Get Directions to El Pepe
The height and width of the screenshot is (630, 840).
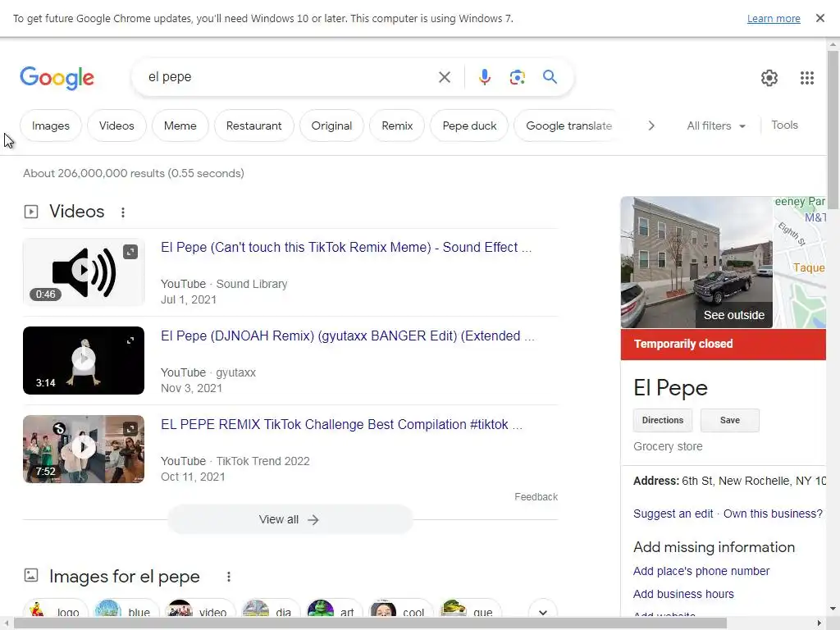[x=663, y=421]
